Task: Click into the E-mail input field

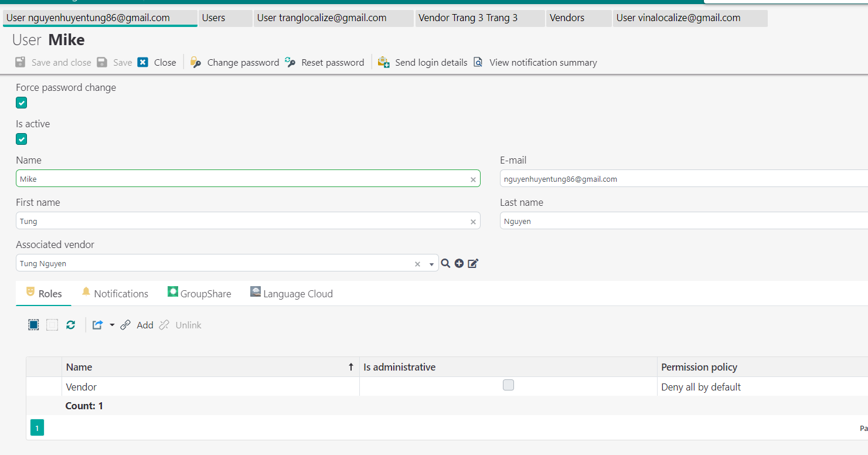Action: click(x=684, y=179)
